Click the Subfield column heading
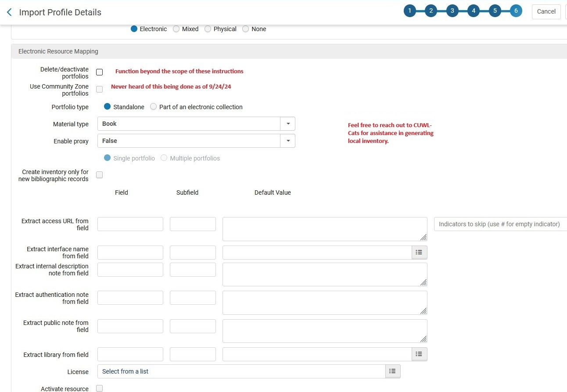The height and width of the screenshot is (392, 567). pyautogui.click(x=187, y=192)
